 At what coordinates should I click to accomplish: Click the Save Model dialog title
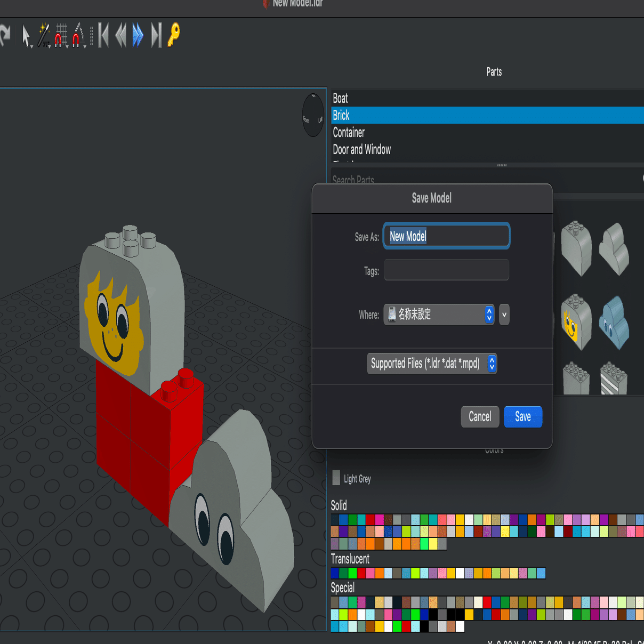click(x=432, y=198)
